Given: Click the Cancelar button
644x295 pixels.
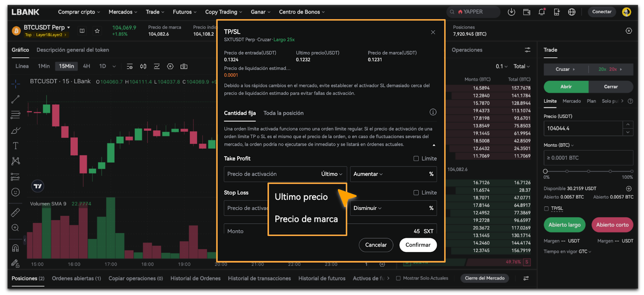Looking at the screenshot, I should [x=376, y=245].
